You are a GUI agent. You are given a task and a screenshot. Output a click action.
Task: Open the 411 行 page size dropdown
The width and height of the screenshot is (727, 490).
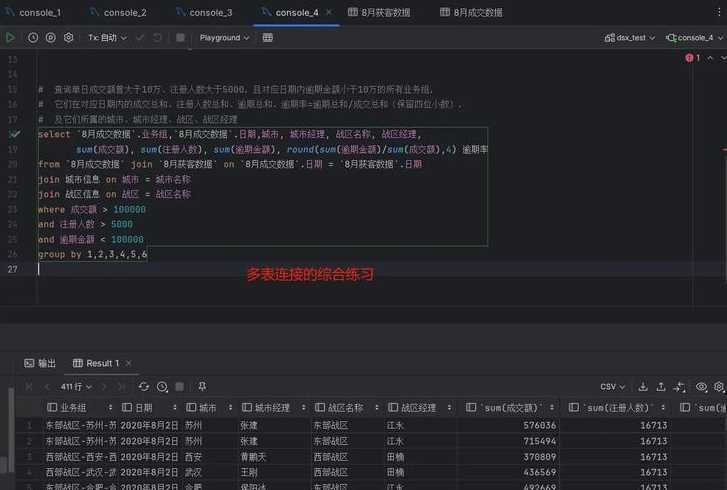(76, 386)
